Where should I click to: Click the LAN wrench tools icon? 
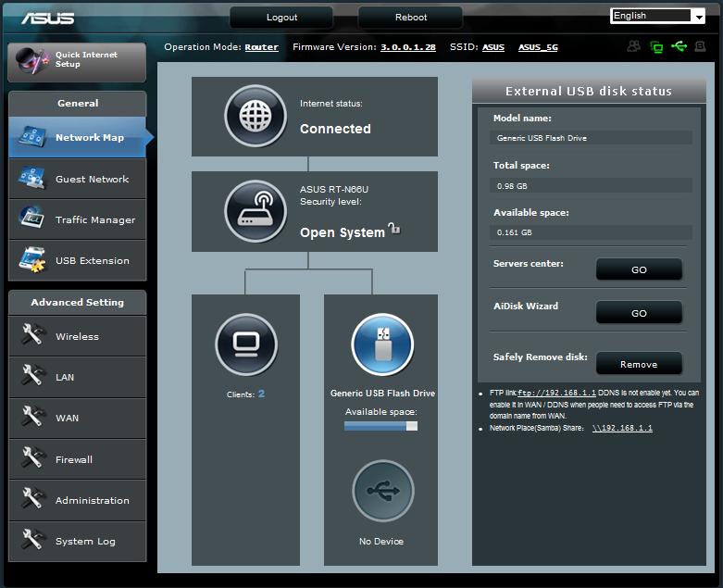pyautogui.click(x=32, y=375)
